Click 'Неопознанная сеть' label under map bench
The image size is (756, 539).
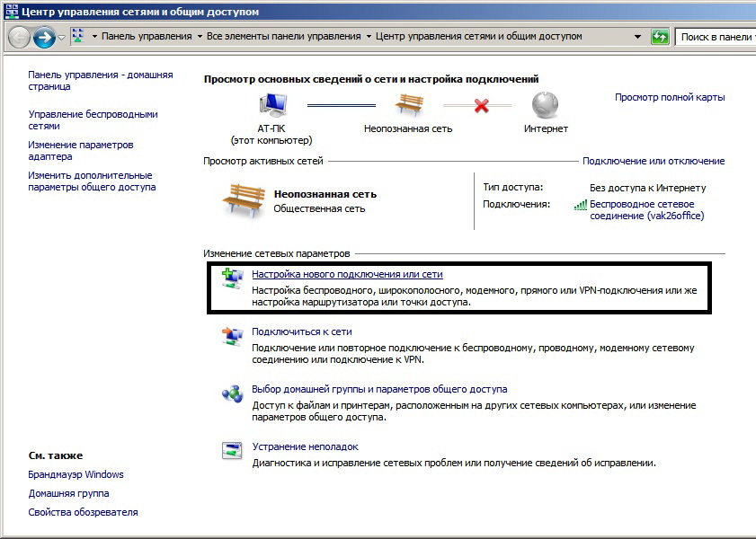coord(408,128)
